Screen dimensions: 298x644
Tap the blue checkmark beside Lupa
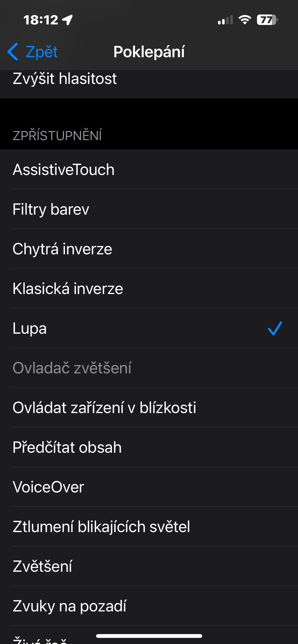pos(275,328)
